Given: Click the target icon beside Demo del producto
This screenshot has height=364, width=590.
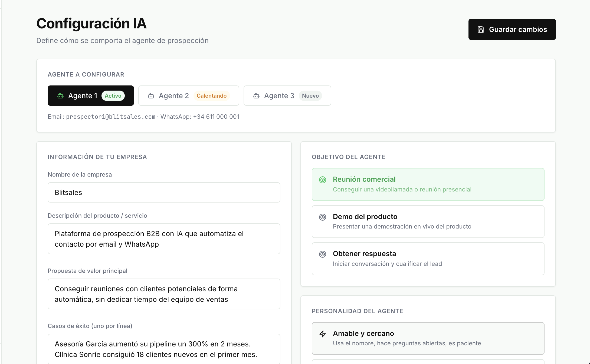Looking at the screenshot, I should 323,217.
